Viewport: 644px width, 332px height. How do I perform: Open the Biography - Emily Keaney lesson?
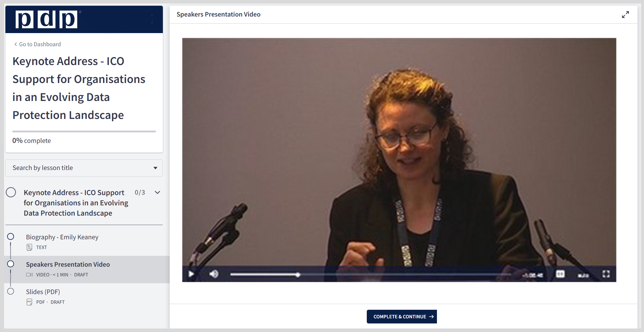tap(62, 237)
